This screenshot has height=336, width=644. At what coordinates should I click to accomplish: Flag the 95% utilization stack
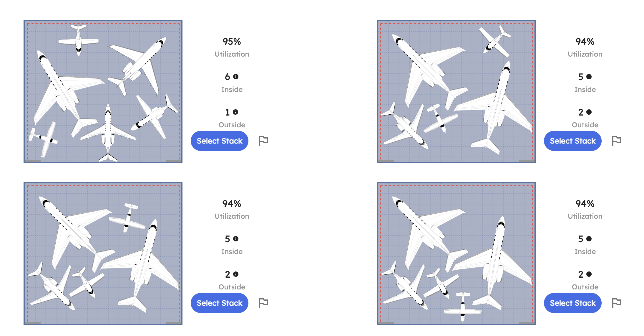(263, 141)
